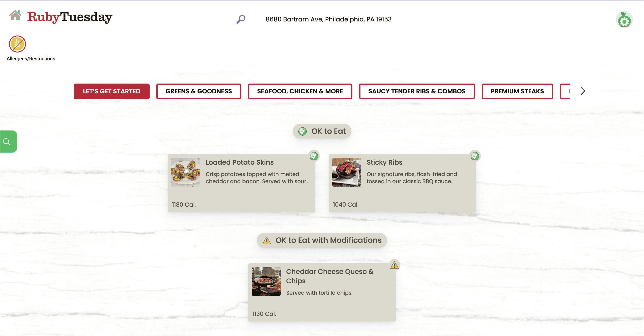Click the PREMIUM STEAKS menu item
The width and height of the screenshot is (644, 336).
(517, 91)
